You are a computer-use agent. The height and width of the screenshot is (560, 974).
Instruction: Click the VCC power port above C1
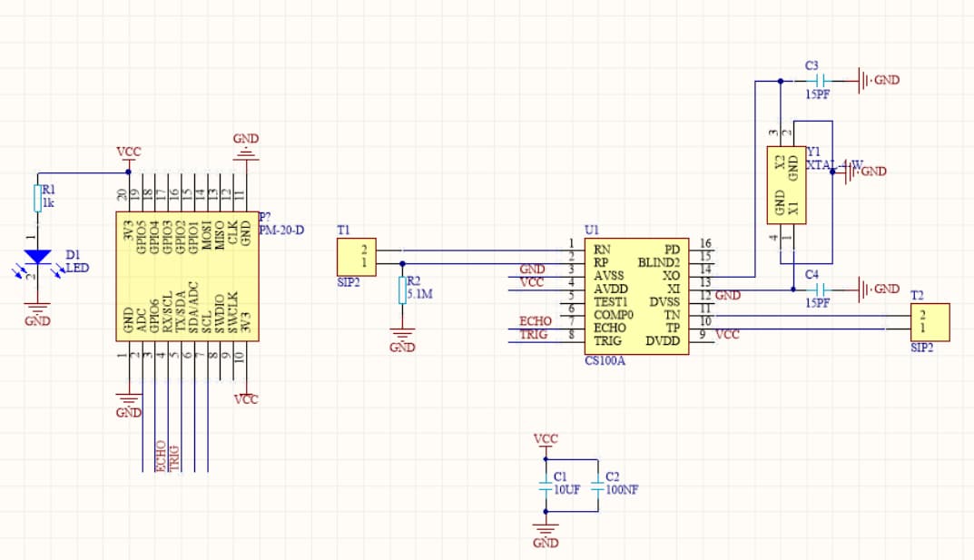pos(546,439)
